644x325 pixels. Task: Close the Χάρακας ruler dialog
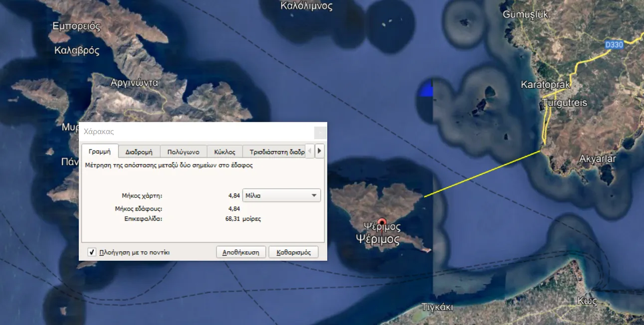pyautogui.click(x=320, y=133)
